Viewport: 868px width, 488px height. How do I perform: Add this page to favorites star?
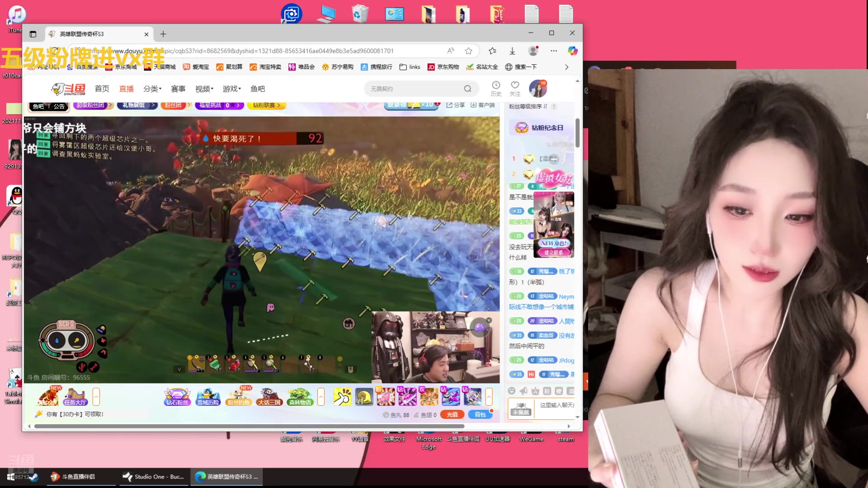[x=469, y=51]
